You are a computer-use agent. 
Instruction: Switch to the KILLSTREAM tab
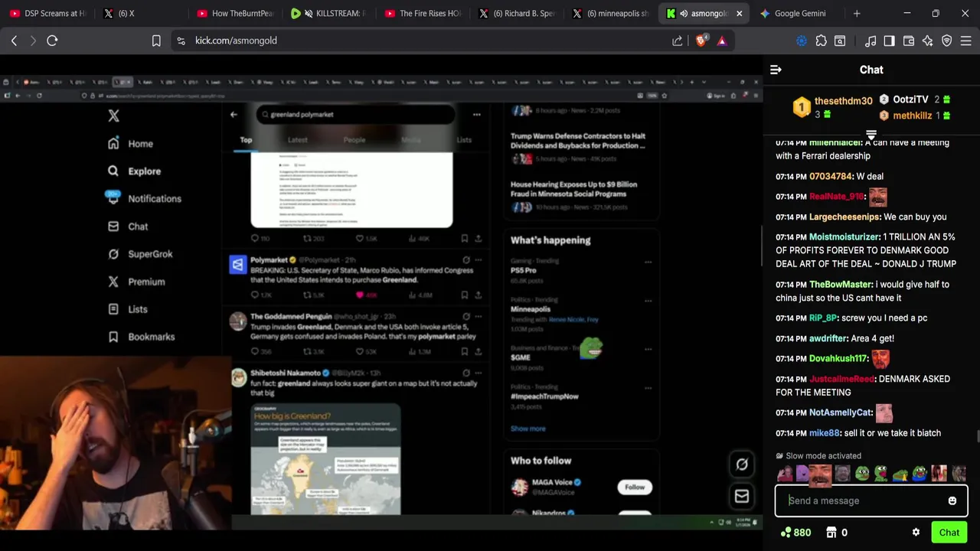tap(329, 13)
